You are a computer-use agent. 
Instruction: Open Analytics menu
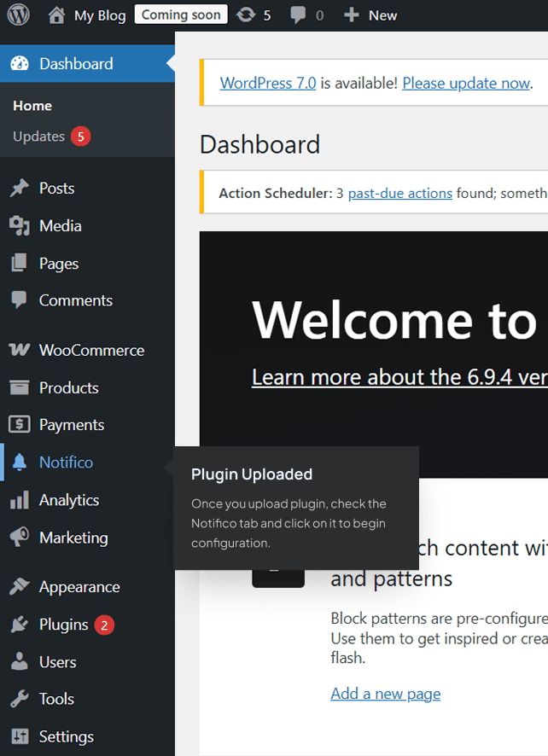point(87,500)
